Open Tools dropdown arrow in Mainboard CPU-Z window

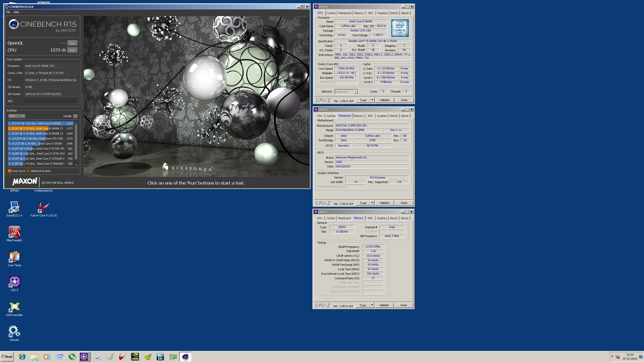[x=372, y=203]
